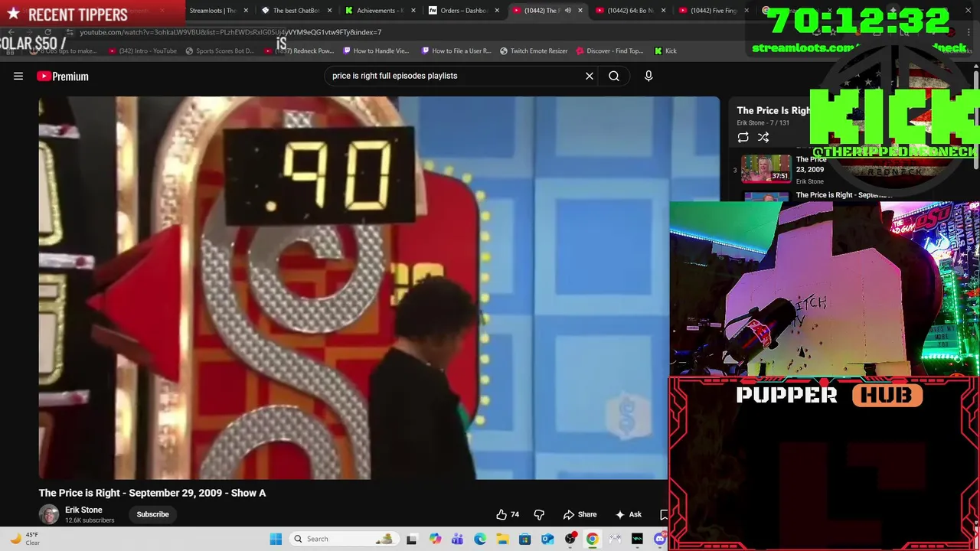Go to YouTube Premium home logo
This screenshot has height=551, width=980.
(x=63, y=76)
